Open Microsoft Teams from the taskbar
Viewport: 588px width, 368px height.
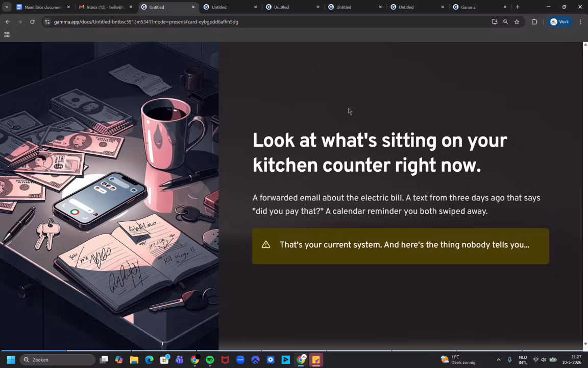[179, 360]
